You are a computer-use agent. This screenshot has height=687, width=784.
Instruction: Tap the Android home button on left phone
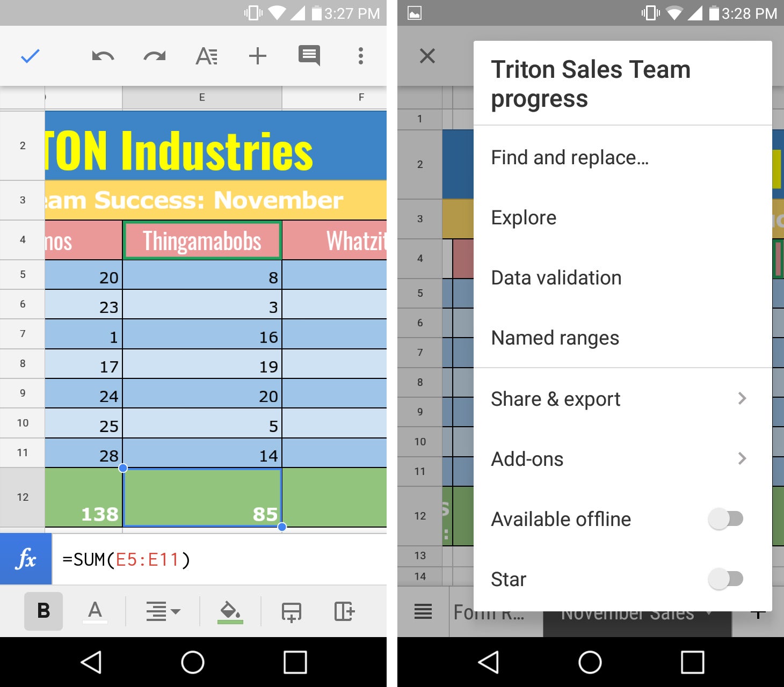pos(193,662)
